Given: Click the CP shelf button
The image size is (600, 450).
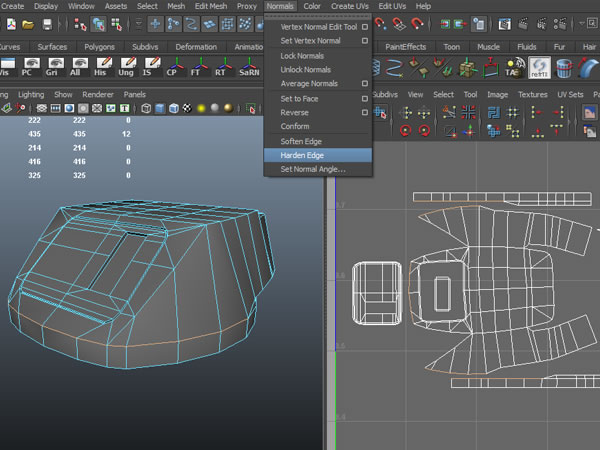Looking at the screenshot, I should (x=175, y=67).
